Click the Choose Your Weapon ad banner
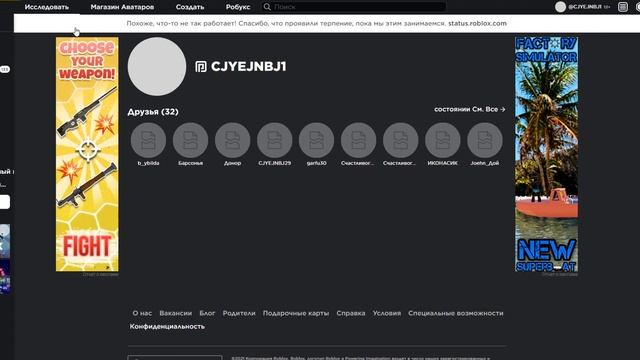The width and height of the screenshot is (640, 360). (87, 154)
